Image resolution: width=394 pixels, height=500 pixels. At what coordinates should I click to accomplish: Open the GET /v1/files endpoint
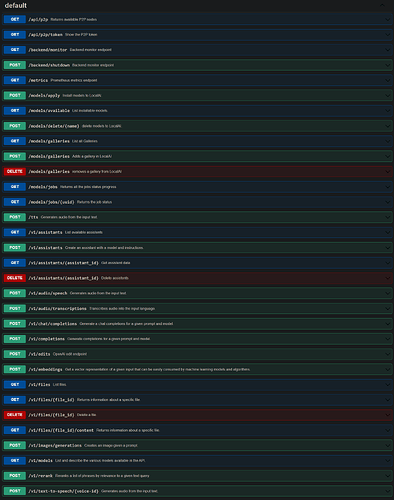197,385
